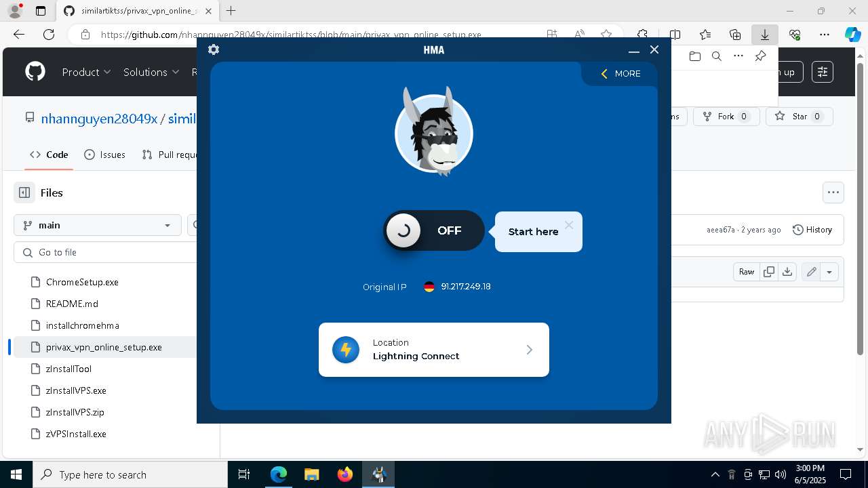Open GitHub appearance settings icon in header
Viewport: 868px width, 488px height.
tap(823, 72)
